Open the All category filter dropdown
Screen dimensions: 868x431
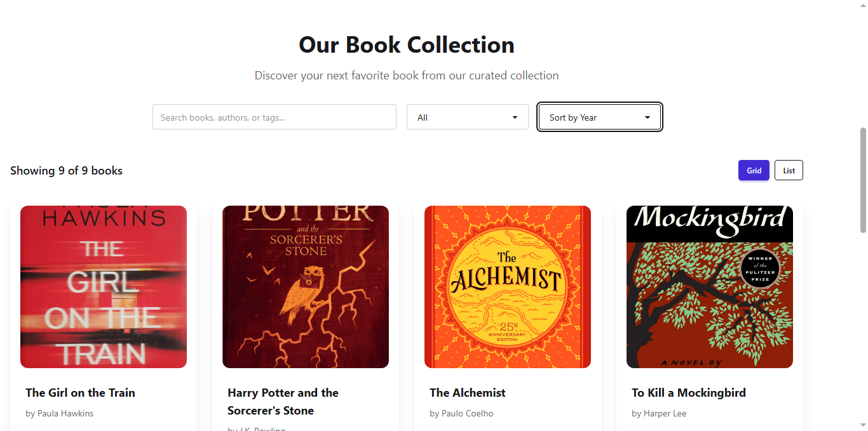tap(467, 117)
